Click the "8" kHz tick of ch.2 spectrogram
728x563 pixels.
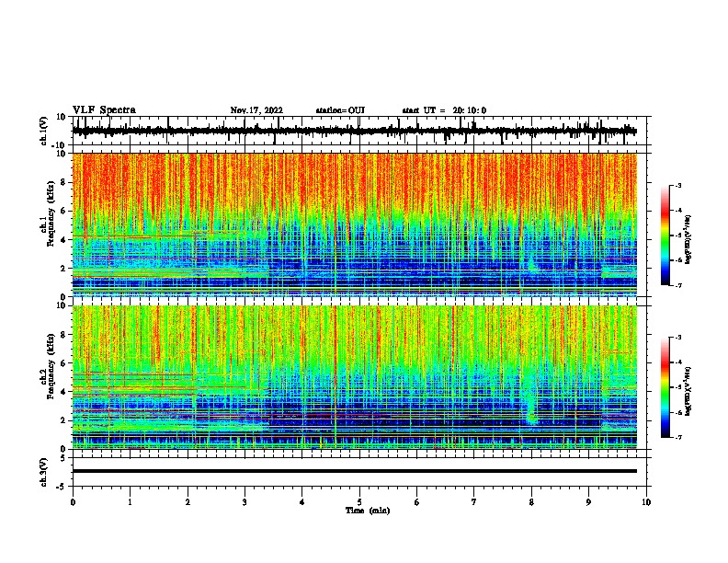click(63, 335)
